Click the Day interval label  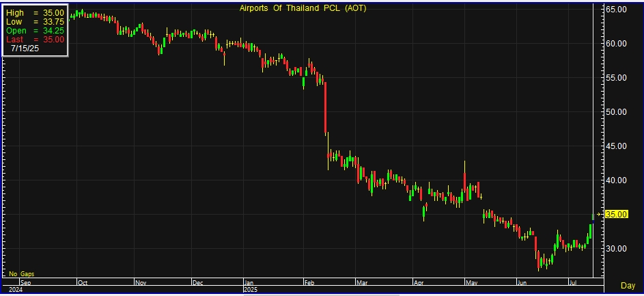click(628, 286)
